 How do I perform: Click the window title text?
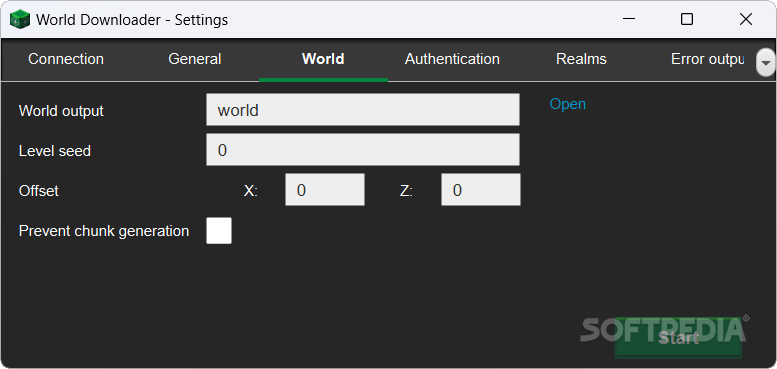132,20
